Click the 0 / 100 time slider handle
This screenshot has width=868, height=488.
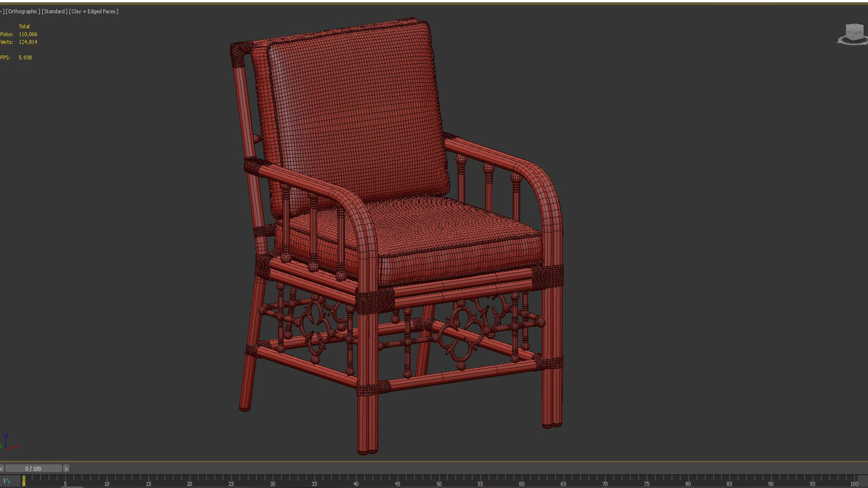tap(33, 469)
